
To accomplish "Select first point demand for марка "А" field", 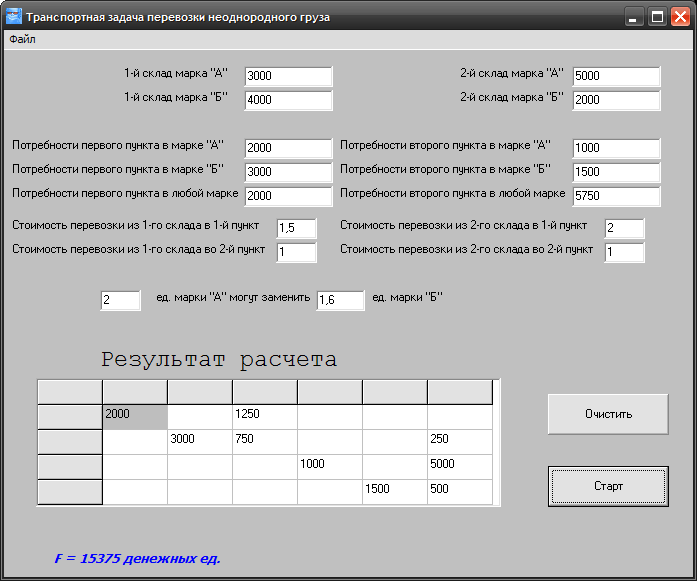I will 288,148.
